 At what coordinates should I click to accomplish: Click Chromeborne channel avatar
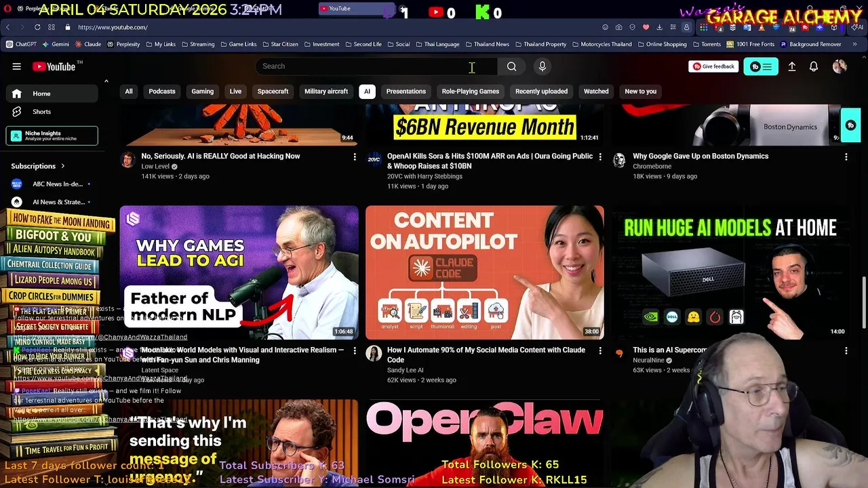click(619, 160)
